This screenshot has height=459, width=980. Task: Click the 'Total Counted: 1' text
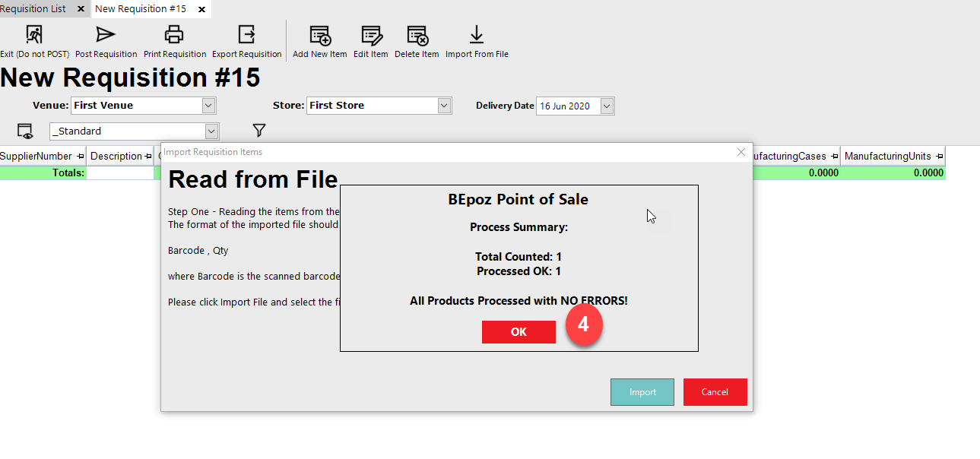(519, 257)
